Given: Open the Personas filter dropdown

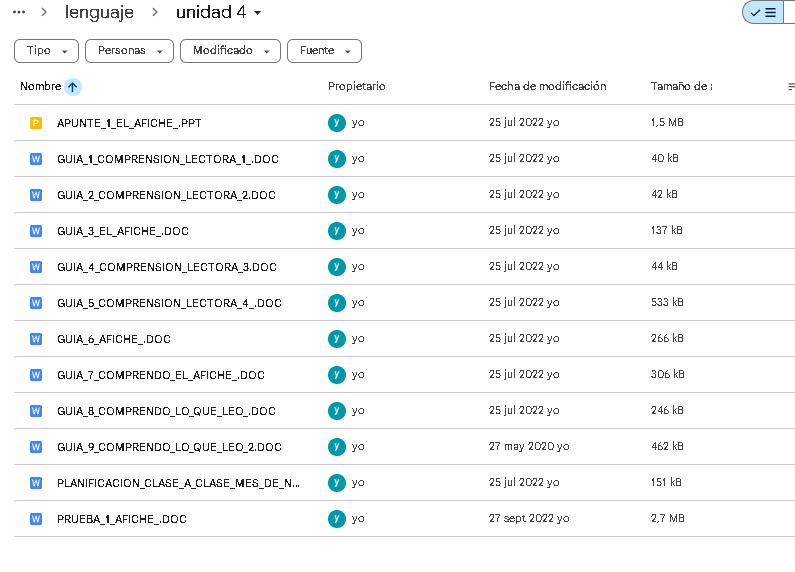Looking at the screenshot, I should 129,51.
